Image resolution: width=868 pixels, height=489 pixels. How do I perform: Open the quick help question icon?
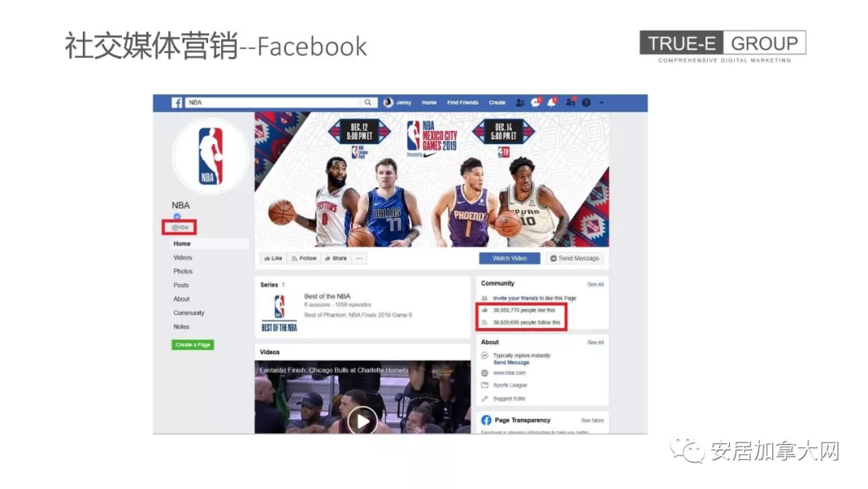pyautogui.click(x=586, y=102)
